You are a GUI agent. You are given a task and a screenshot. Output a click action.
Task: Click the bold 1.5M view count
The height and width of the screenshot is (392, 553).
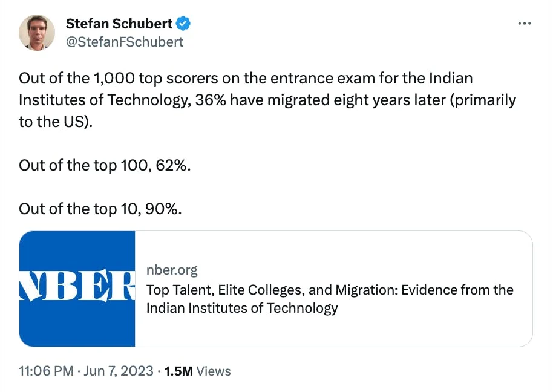pos(178,371)
